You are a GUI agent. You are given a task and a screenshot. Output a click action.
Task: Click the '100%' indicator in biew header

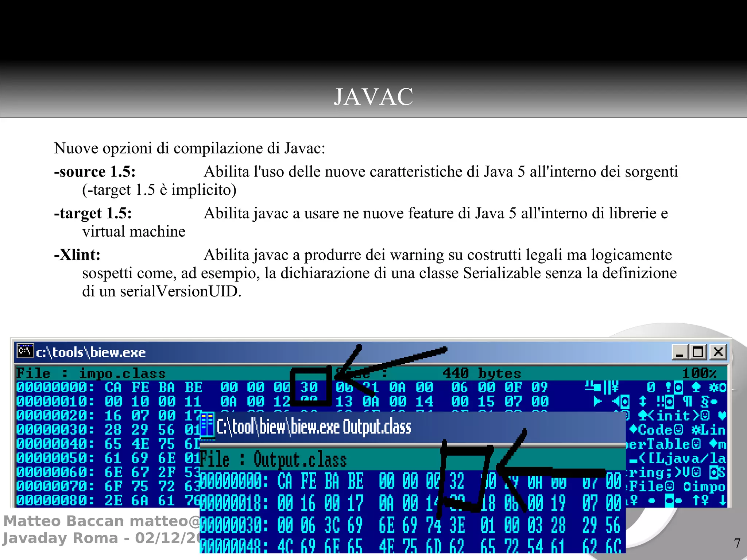coord(699,373)
